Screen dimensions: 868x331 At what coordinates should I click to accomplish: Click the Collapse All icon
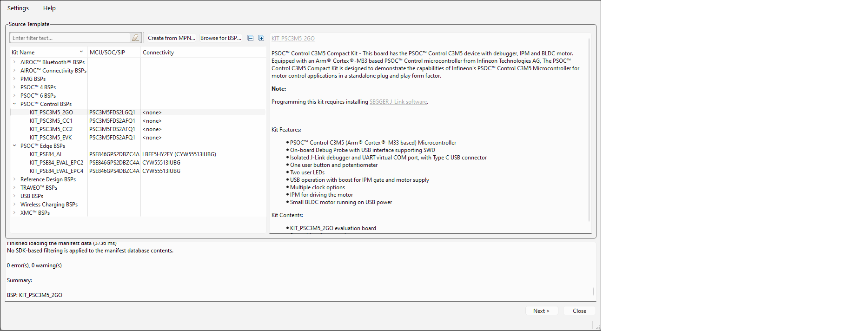click(x=251, y=38)
